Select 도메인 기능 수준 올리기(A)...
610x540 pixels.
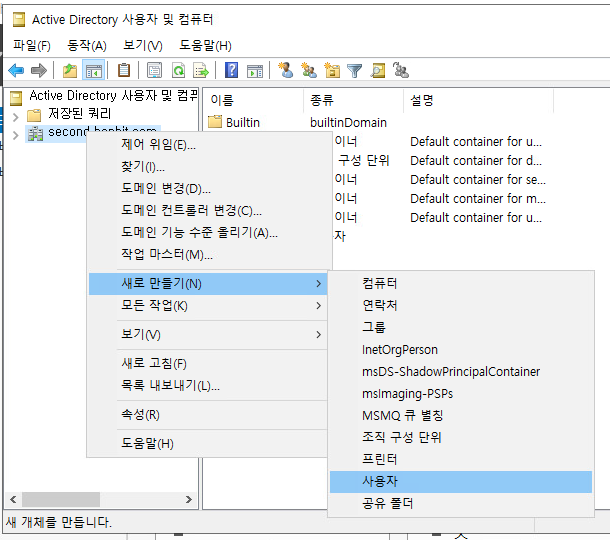pyautogui.click(x=208, y=233)
